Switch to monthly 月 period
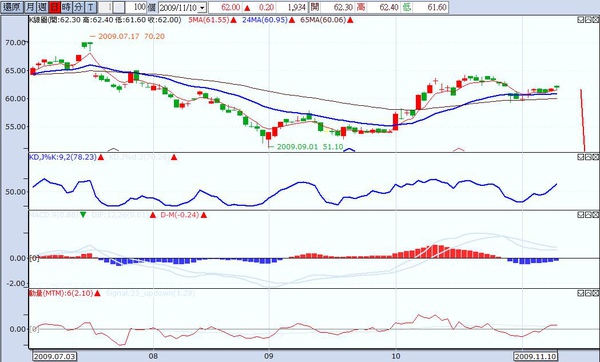Screen dimensions: 600x362 30,7
